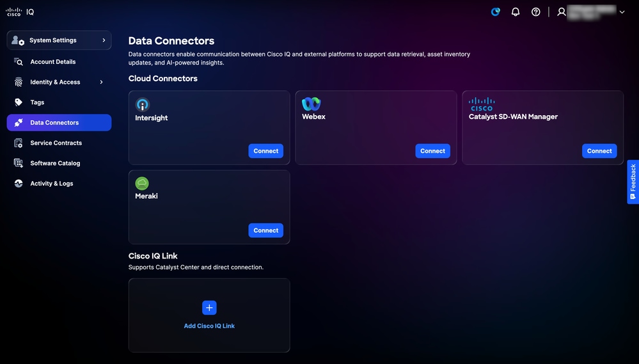
Task: Click the blurred user name area
Action: (x=592, y=12)
